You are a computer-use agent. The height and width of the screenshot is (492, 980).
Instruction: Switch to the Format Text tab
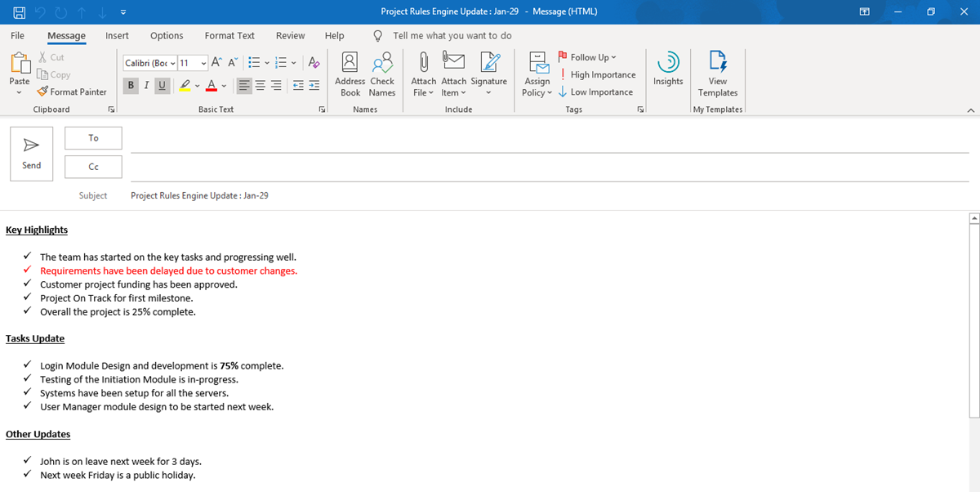tap(229, 35)
